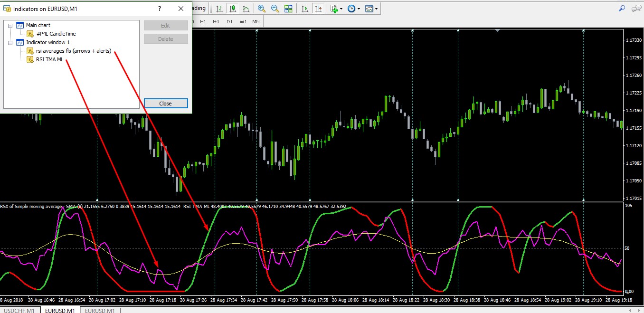The width and height of the screenshot is (644, 313).
Task: Click the Close button in dialog
Action: click(166, 104)
